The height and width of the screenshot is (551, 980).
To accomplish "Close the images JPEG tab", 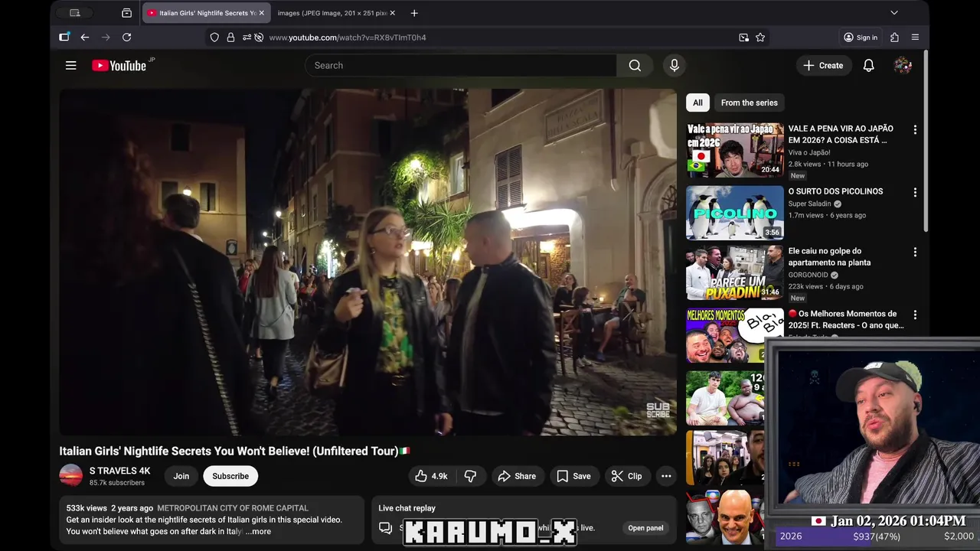I will click(393, 13).
